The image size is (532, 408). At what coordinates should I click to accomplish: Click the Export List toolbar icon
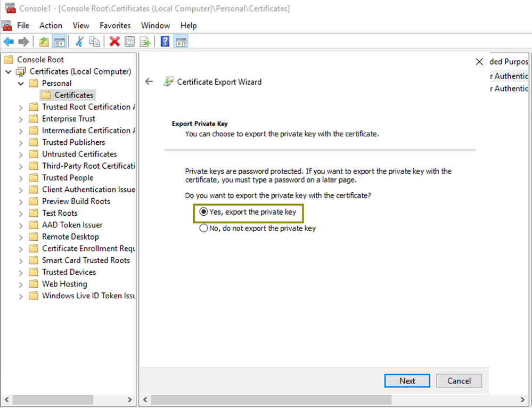tap(145, 42)
